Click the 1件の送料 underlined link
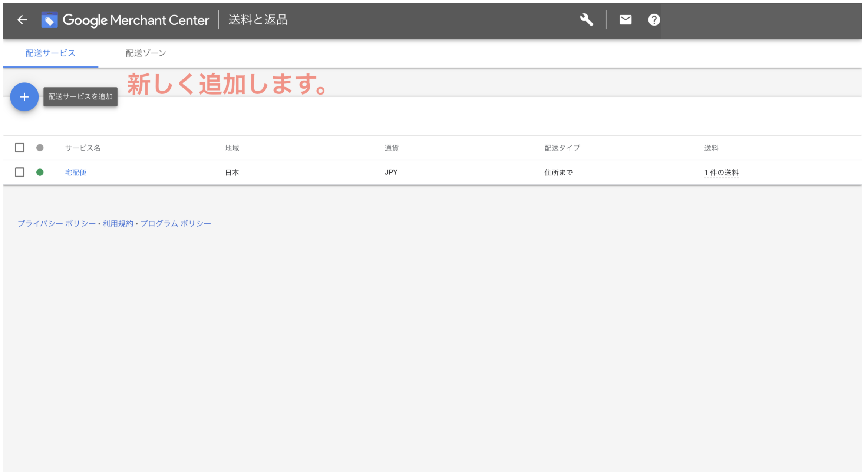 [x=720, y=172]
